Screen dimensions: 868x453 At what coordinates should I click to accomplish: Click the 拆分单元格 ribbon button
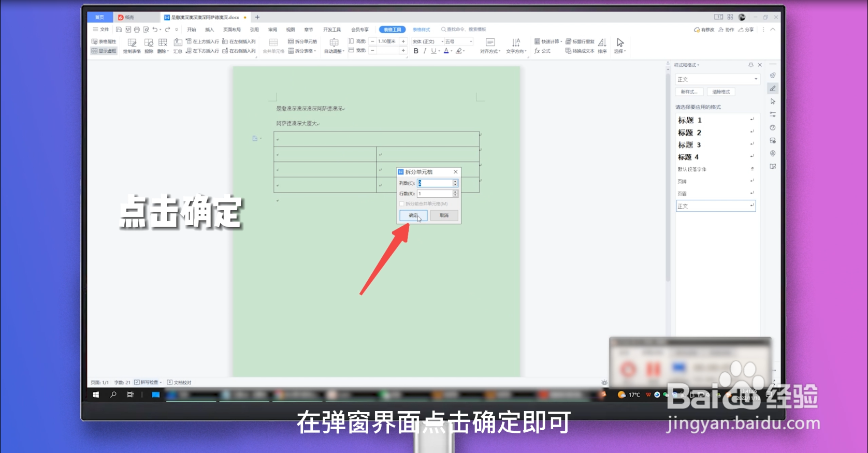[x=302, y=41]
